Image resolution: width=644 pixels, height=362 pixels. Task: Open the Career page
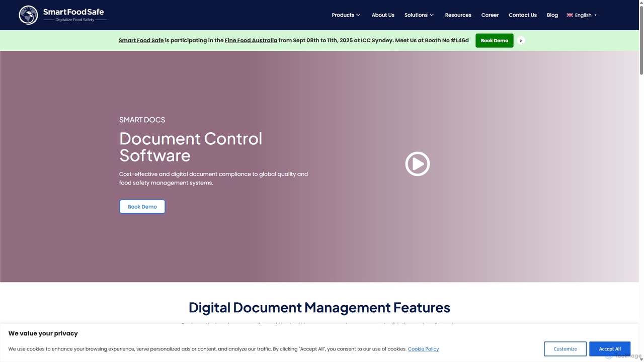pos(490,15)
